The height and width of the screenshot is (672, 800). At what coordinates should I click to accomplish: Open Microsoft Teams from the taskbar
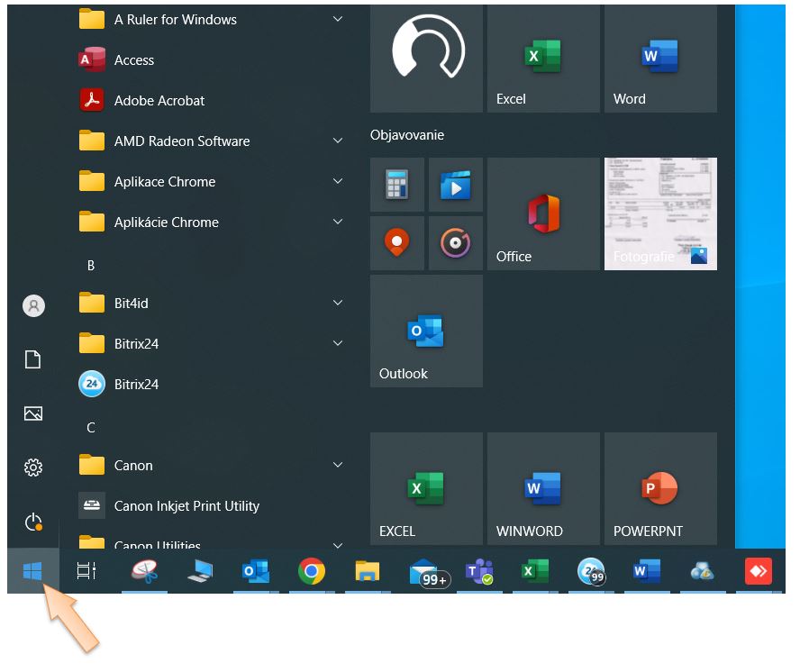pyautogui.click(x=478, y=571)
